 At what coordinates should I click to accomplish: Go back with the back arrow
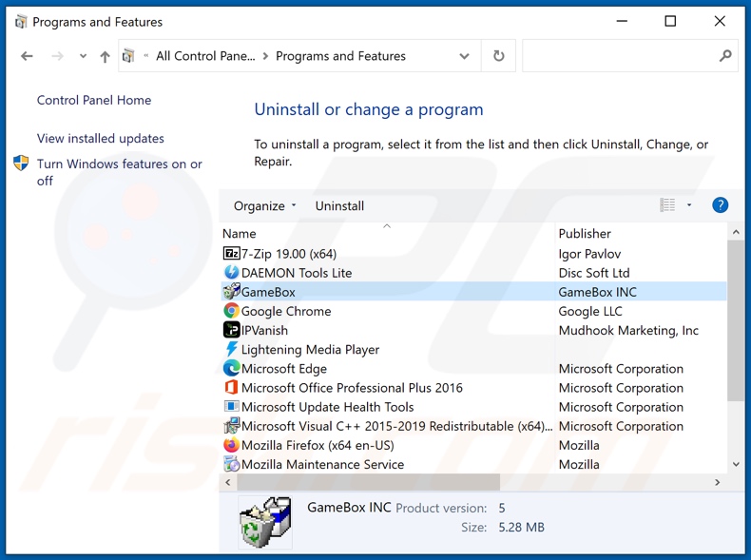point(27,56)
